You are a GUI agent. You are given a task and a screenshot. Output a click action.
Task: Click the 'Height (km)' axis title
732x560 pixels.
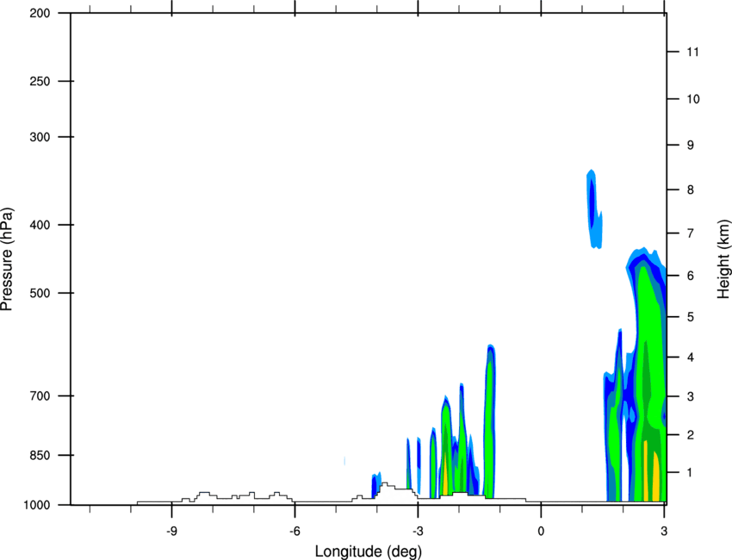723,258
